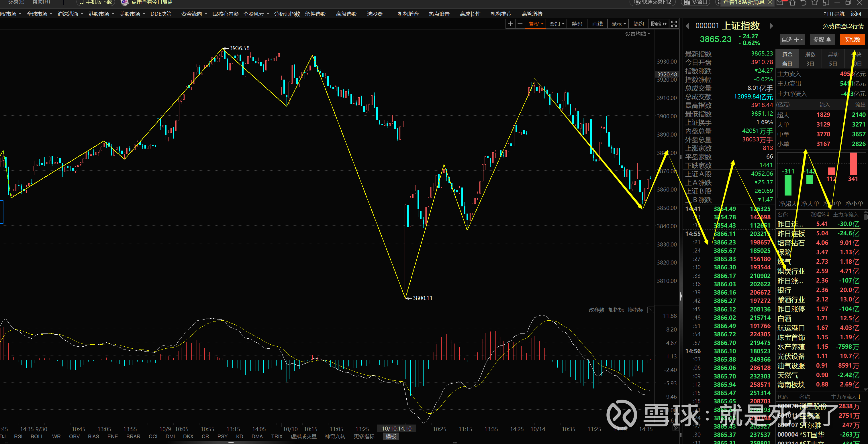868x444 pixels.
Task: Close the indicator sub-panel with X
Action: click(651, 310)
